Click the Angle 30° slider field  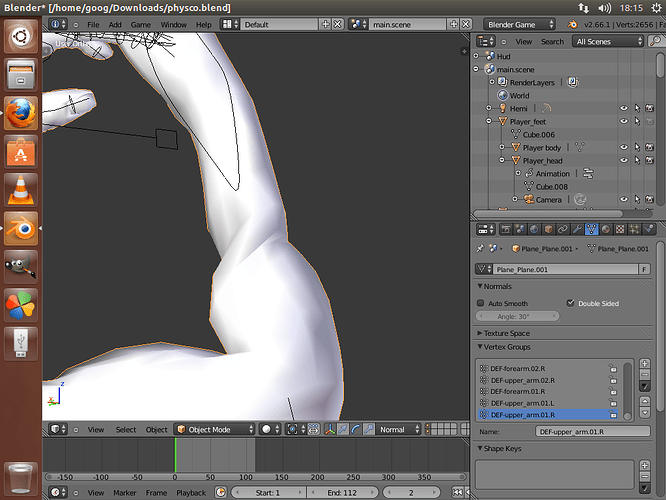click(517, 316)
